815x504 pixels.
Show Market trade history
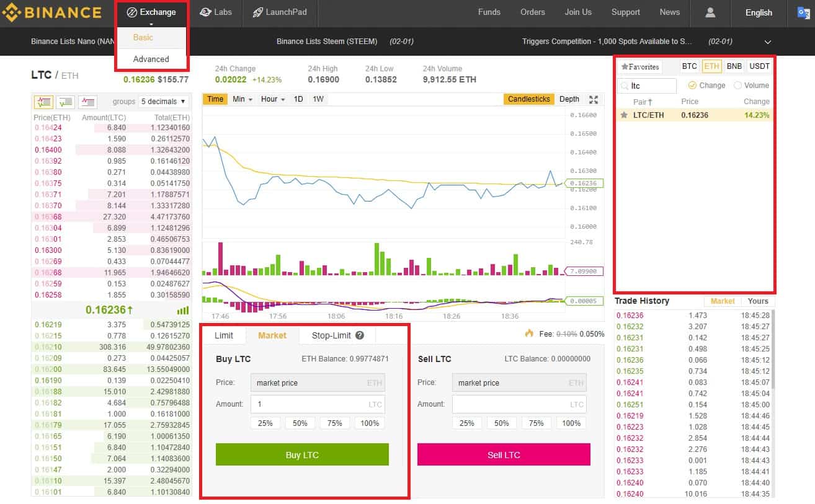(x=723, y=301)
